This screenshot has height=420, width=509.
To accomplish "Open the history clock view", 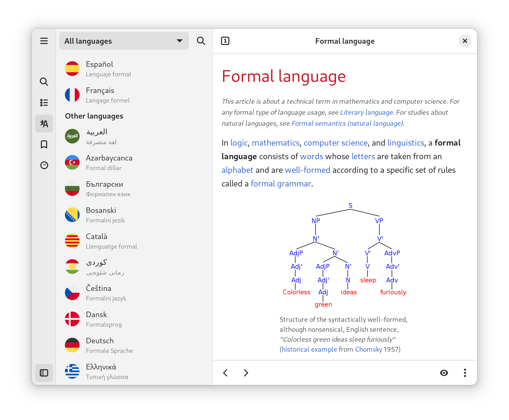I will [x=44, y=165].
